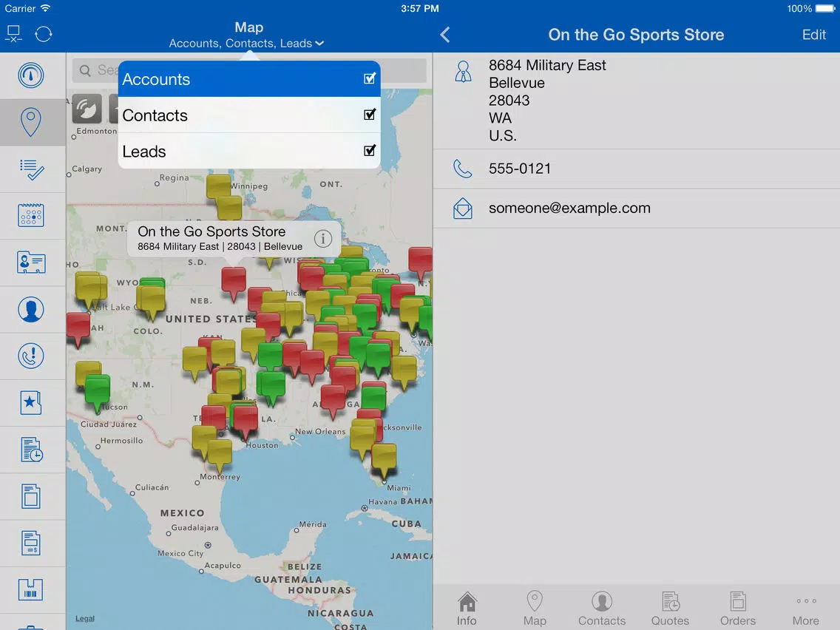Image resolution: width=840 pixels, height=630 pixels.
Task: Select the Contacts row in filter popup
Action: click(x=249, y=115)
